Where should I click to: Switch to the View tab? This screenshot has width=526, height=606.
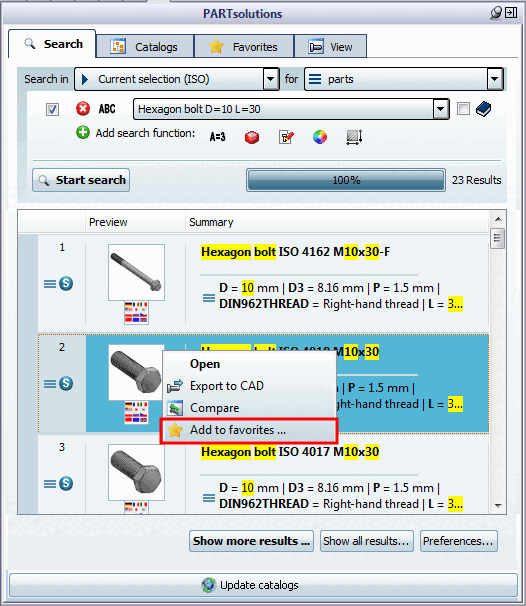point(330,47)
